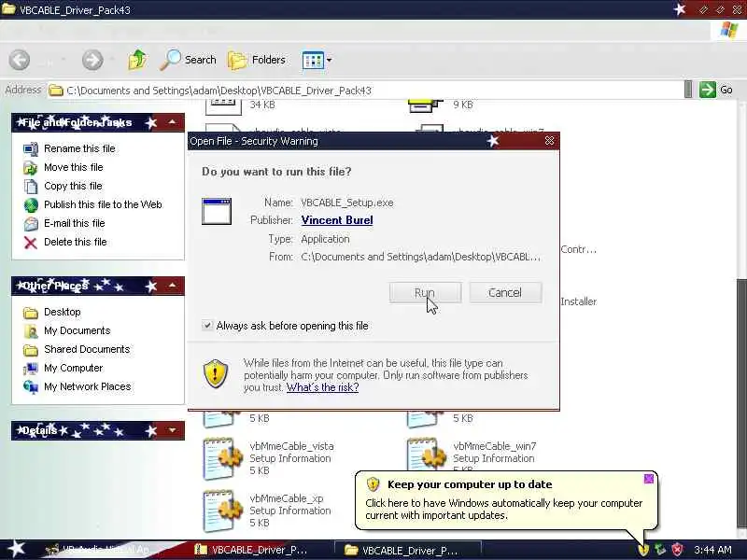Click the Start button star
Viewport: 747px width, 560px height.
[16, 549]
